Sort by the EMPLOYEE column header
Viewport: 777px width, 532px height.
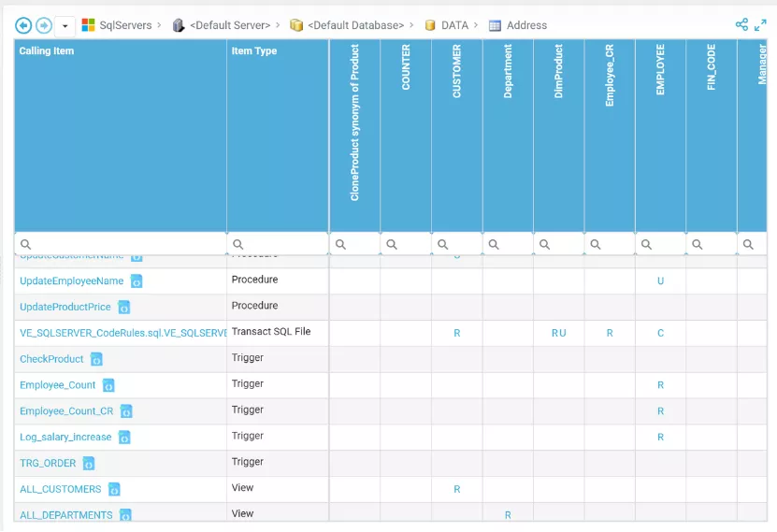660,136
